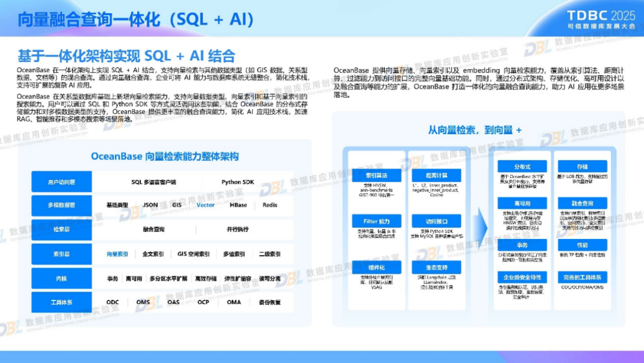Viewport: 644px width, 363px height.
Task: Select the 索引层 blue layer label
Action: 61,254
